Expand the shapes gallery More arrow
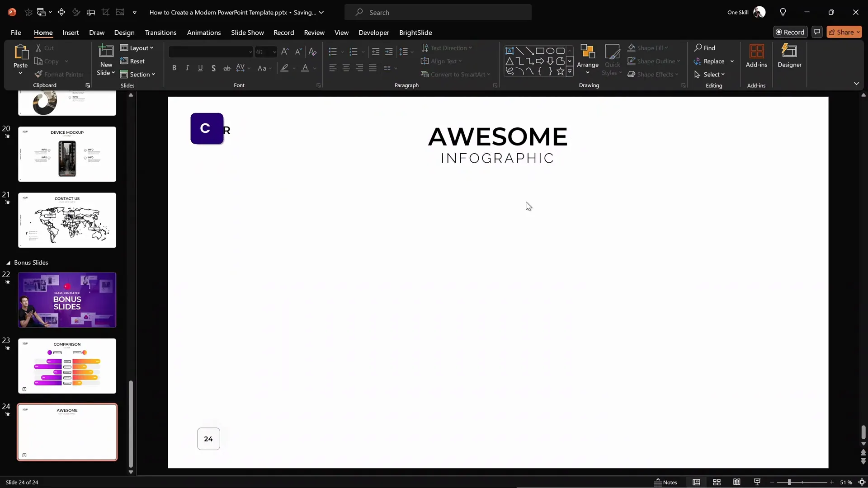This screenshot has width=868, height=488. click(x=570, y=71)
